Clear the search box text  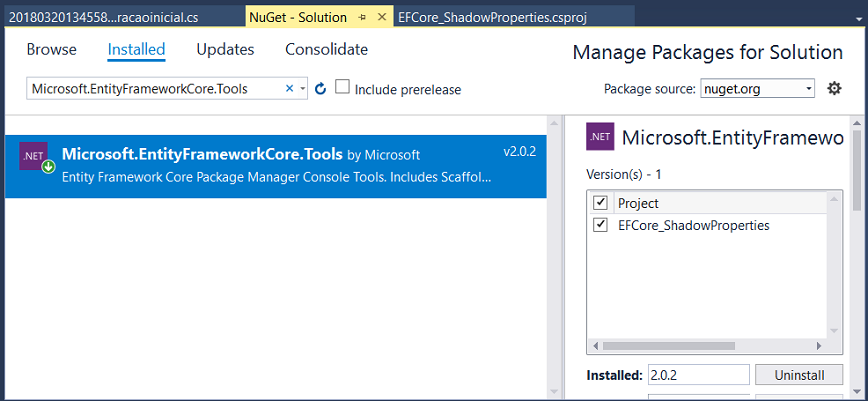tap(289, 89)
